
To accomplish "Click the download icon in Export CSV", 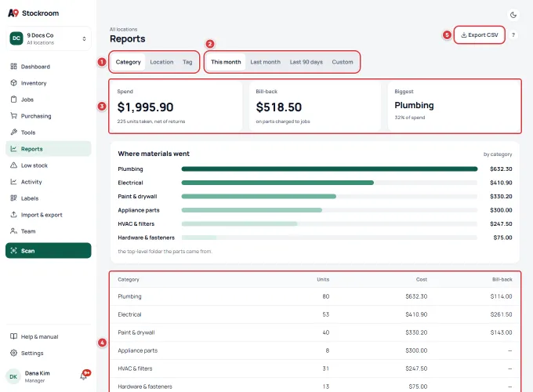I will click(464, 34).
